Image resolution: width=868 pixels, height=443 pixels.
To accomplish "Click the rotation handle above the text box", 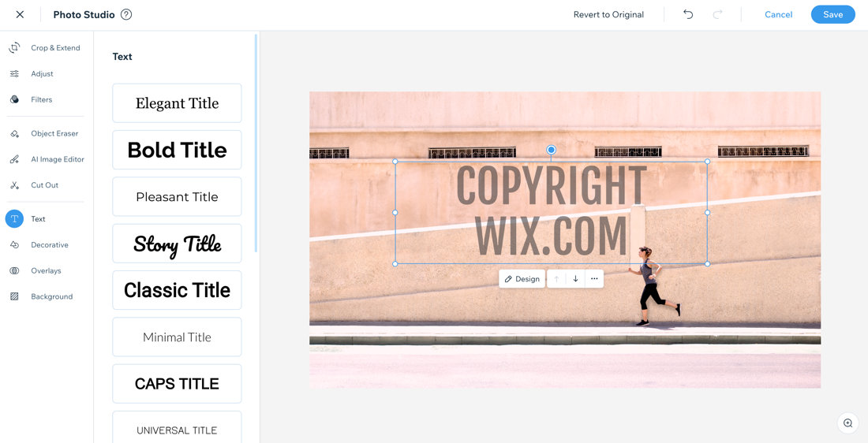I will [x=551, y=150].
